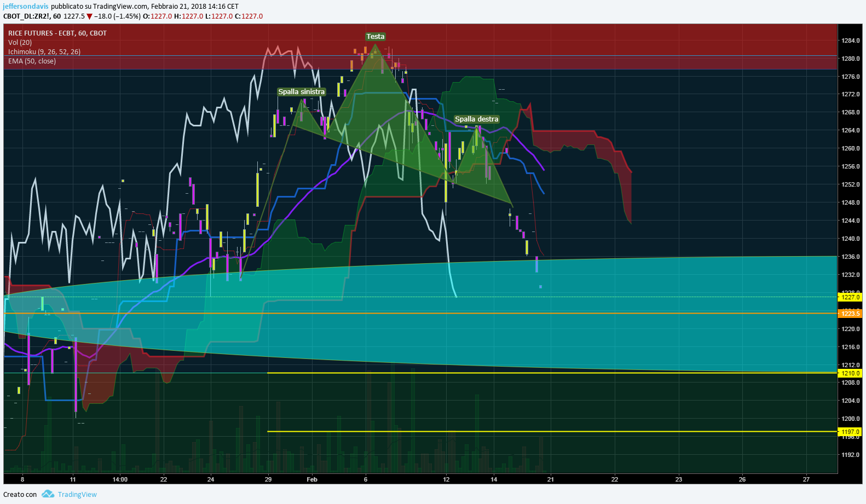Screen dimensions: 866x504
Task: Select the Spalla destra label
Action: tap(477, 119)
